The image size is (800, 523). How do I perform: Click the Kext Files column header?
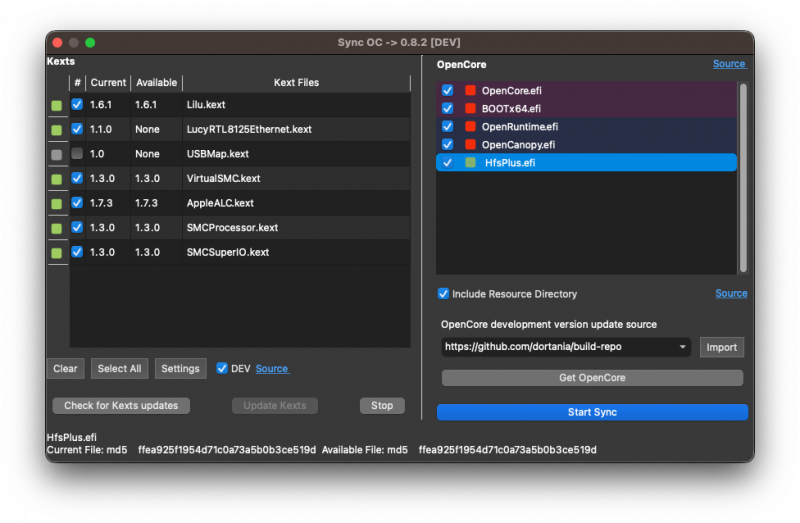296,82
